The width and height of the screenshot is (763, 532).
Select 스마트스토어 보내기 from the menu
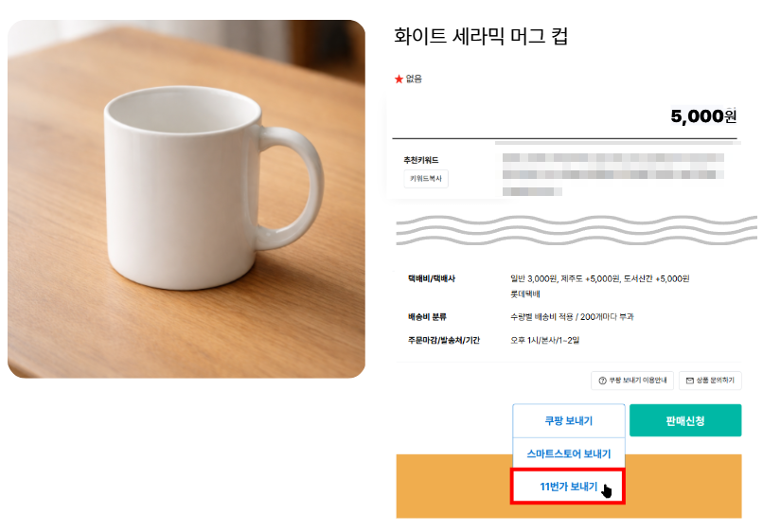[568, 453]
